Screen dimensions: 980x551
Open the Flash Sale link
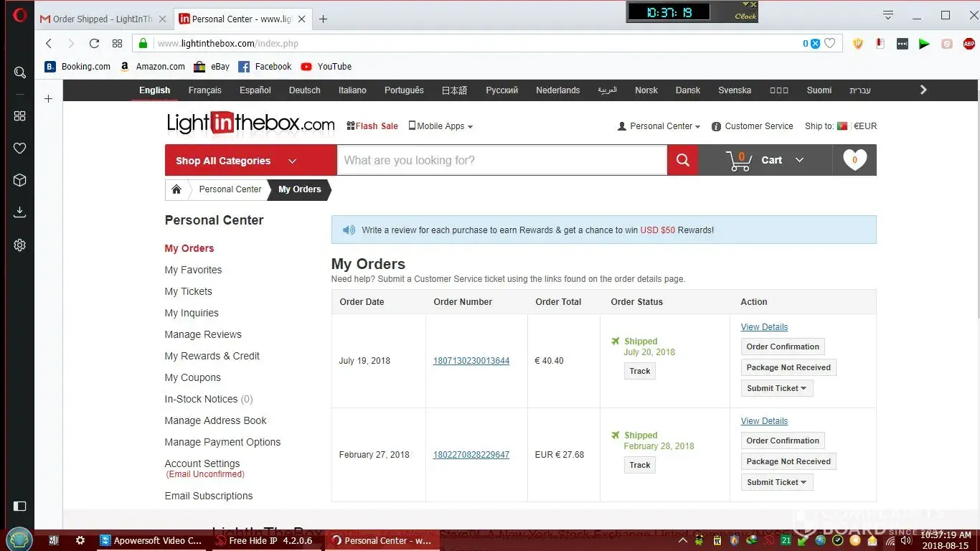point(372,126)
